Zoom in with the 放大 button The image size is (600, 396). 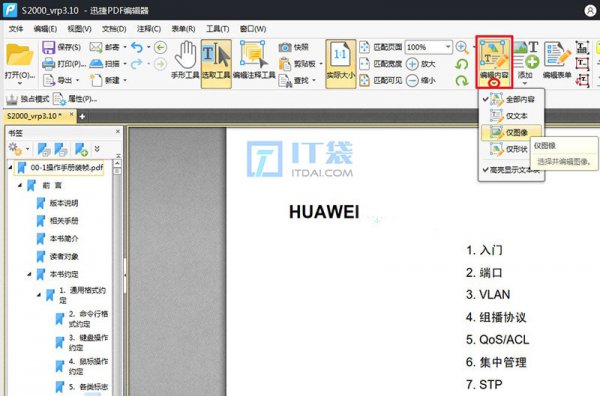[421, 64]
